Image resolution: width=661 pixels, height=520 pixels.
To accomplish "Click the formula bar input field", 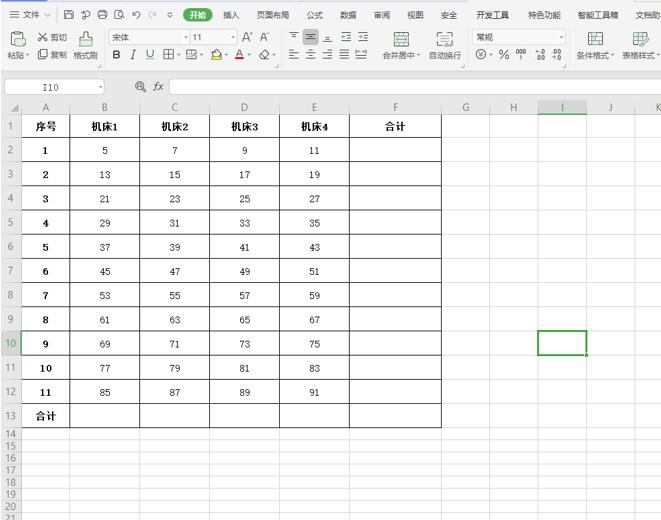I will [415, 87].
